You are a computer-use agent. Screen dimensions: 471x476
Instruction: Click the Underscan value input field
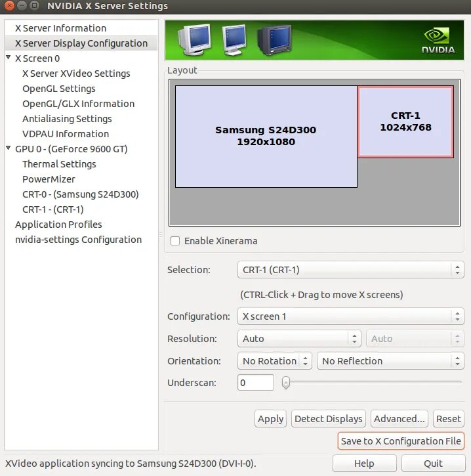(256, 383)
